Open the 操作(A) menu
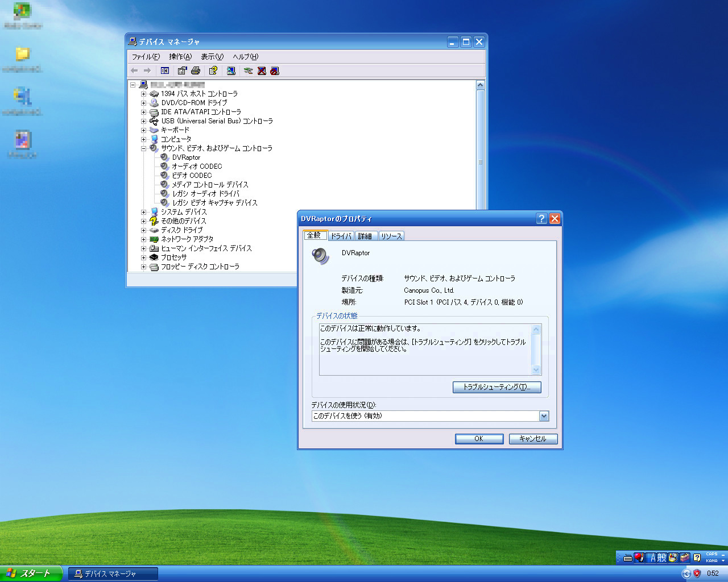Screen dimensions: 728x582 point(180,57)
